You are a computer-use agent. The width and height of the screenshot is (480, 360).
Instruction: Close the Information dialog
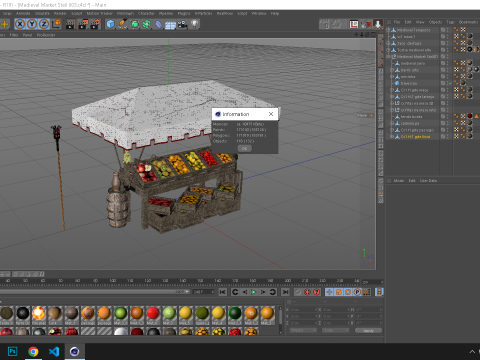(x=271, y=114)
